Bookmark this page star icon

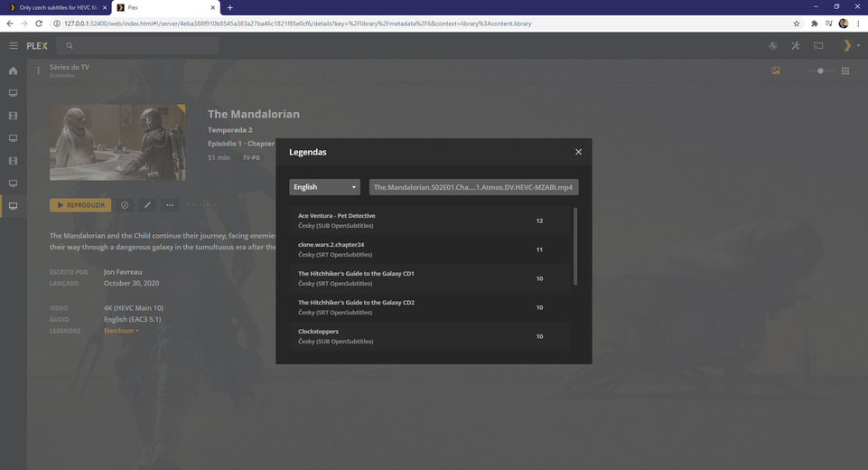coord(797,23)
